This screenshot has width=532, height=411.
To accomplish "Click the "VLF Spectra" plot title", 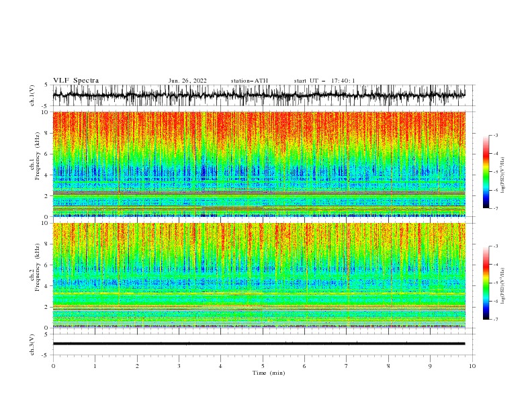I will coord(76,81).
